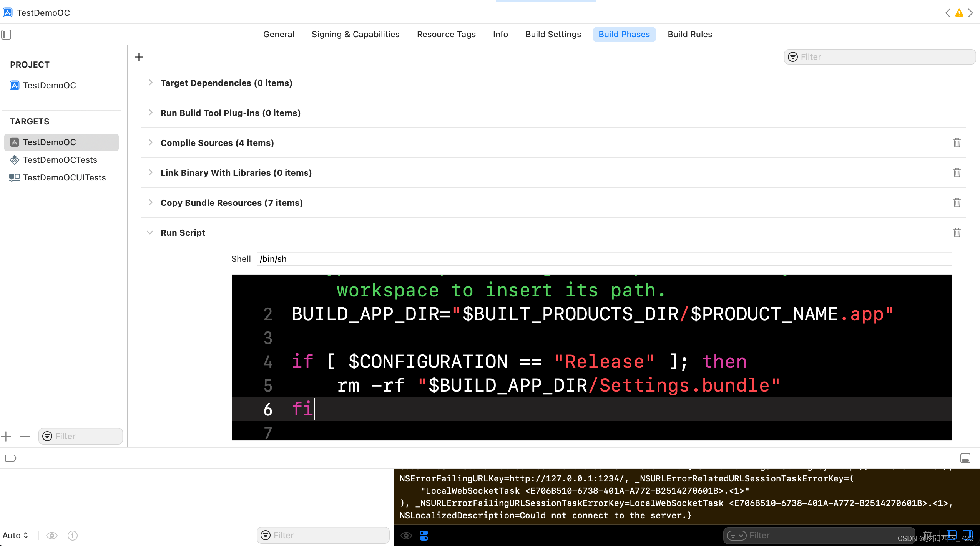The height and width of the screenshot is (546, 980).
Task: Add a new target with plus button
Action: [6, 436]
